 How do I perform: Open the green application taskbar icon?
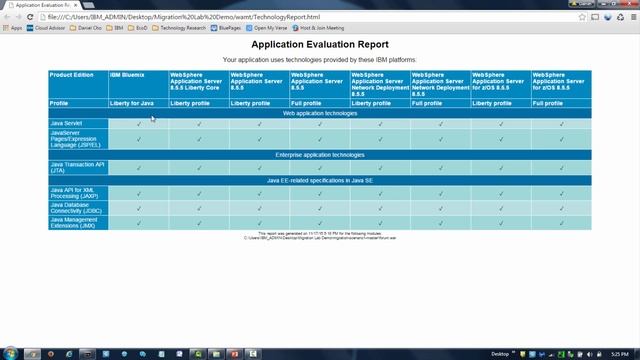point(198,354)
